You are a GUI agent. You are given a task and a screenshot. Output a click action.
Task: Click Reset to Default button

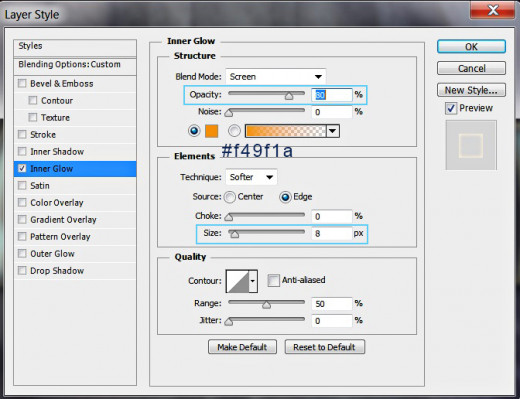click(325, 347)
